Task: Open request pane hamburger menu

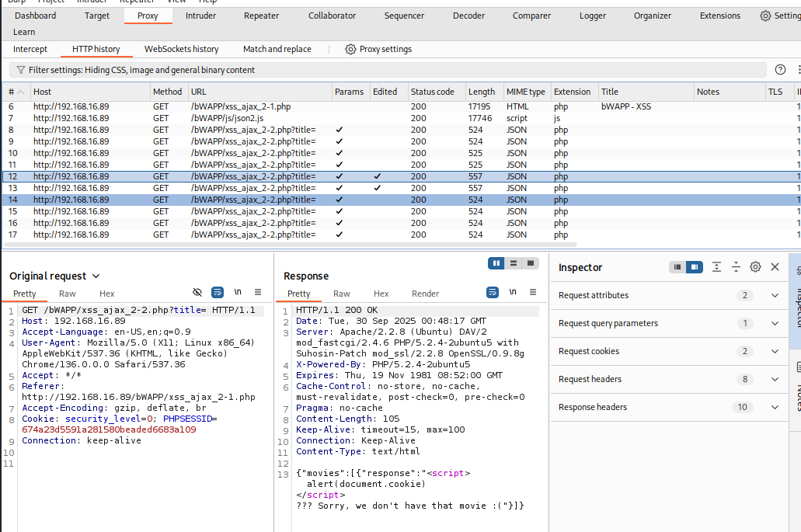Action: pos(257,292)
